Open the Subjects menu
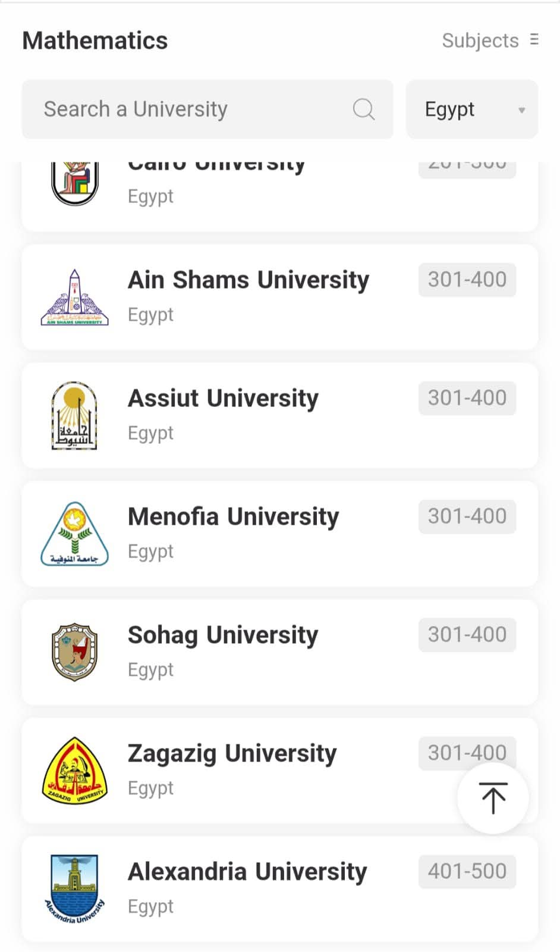Viewport: 560px width, 952px height. pyautogui.click(x=480, y=40)
